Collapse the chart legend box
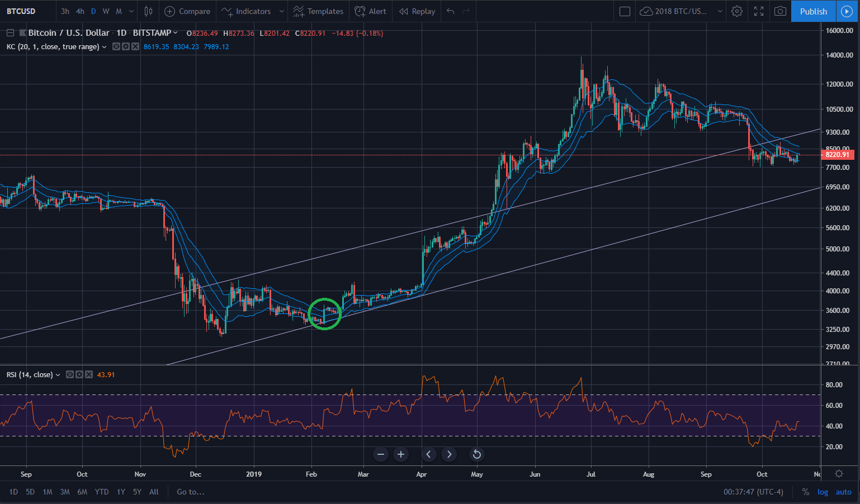 (x=10, y=33)
